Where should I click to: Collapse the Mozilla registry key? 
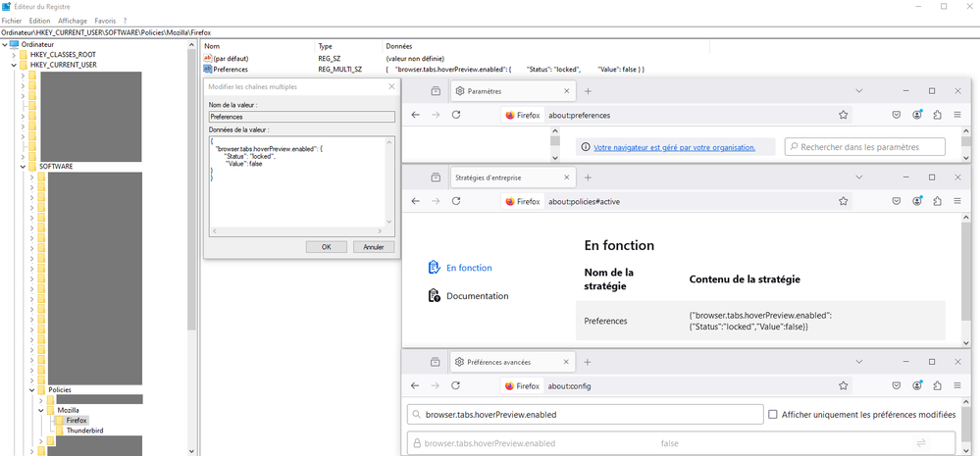coord(40,410)
